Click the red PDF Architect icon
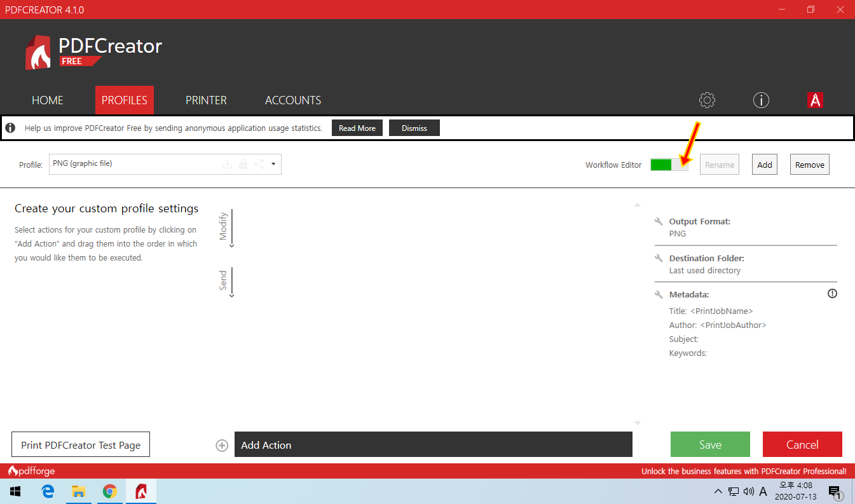The image size is (855, 504). pos(815,100)
